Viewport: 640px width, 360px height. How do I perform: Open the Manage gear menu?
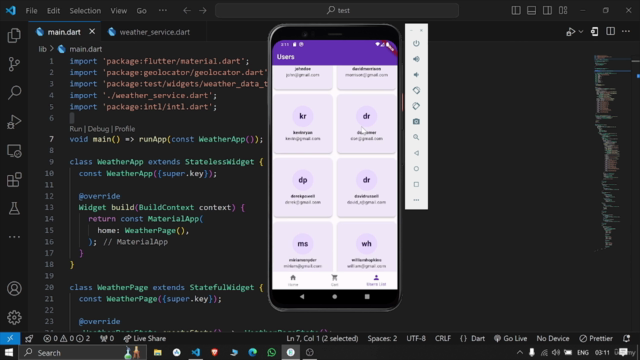coord(14,317)
